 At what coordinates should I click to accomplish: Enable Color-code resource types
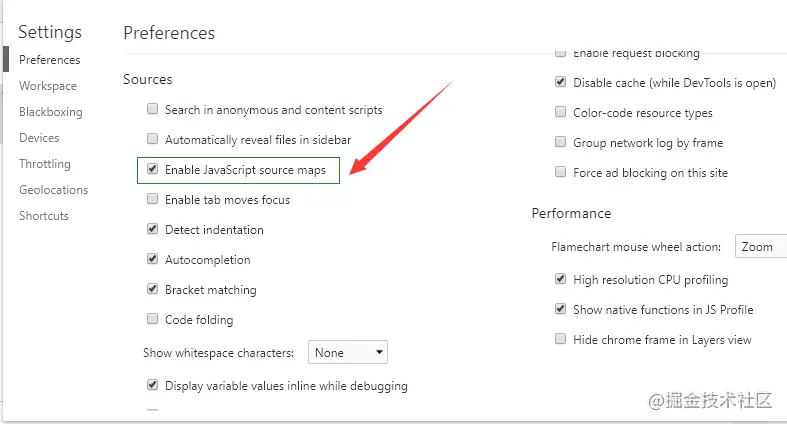tap(561, 113)
